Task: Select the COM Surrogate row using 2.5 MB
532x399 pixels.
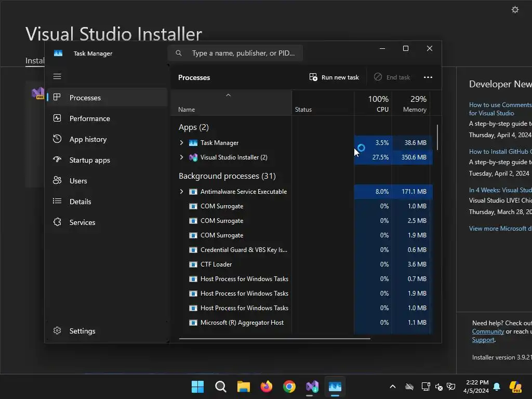Action: [x=302, y=220]
